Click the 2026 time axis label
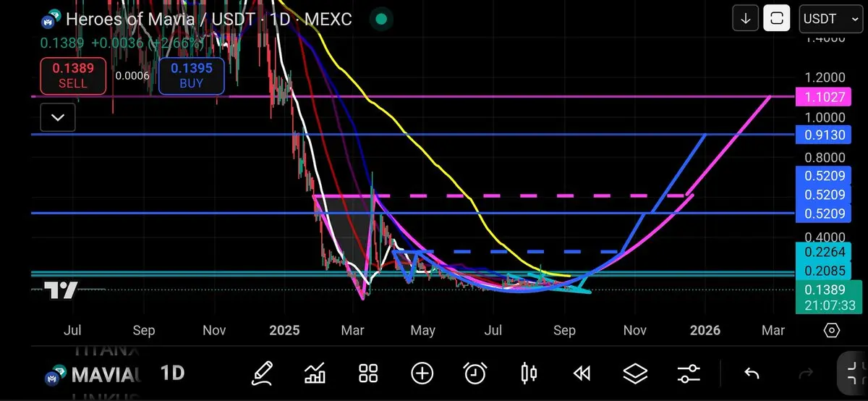 pos(705,331)
